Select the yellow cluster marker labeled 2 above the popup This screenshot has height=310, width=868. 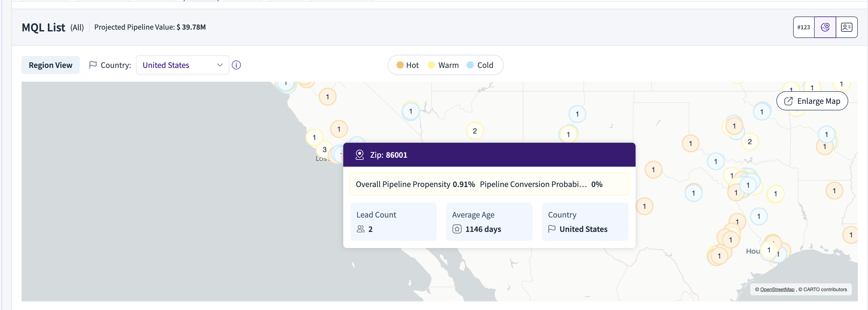[x=474, y=131]
